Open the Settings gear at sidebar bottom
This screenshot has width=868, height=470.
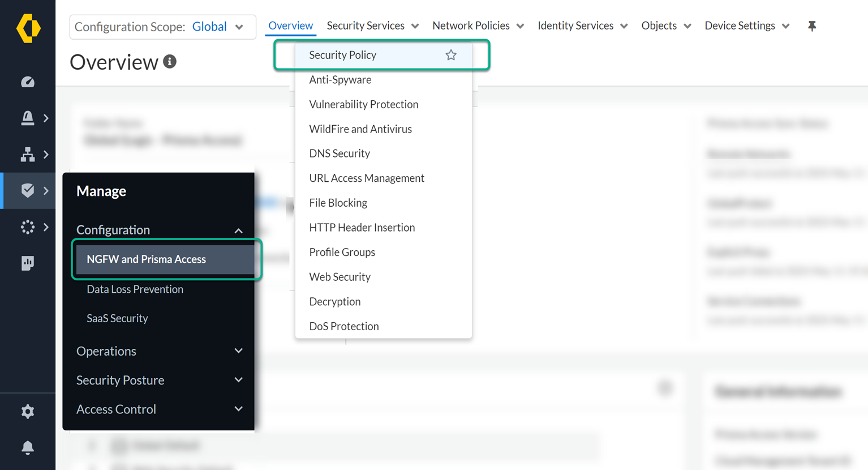pos(28,412)
